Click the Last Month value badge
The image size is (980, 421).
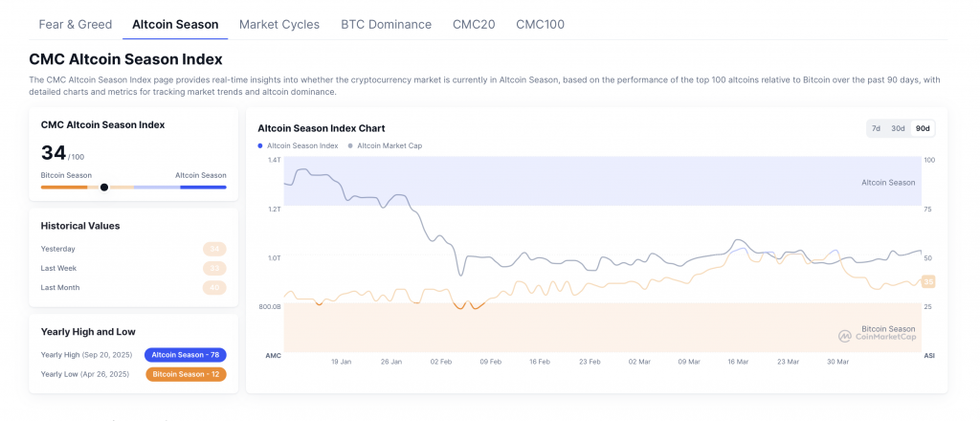(x=214, y=287)
